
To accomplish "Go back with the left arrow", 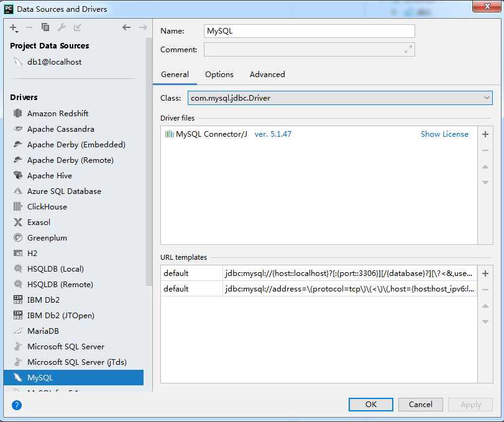I will point(126,27).
